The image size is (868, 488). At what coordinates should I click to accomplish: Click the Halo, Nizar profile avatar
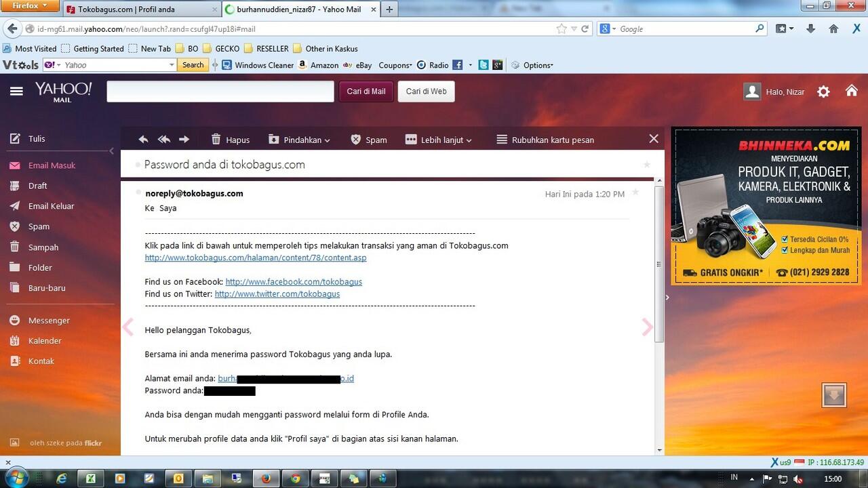pos(752,91)
